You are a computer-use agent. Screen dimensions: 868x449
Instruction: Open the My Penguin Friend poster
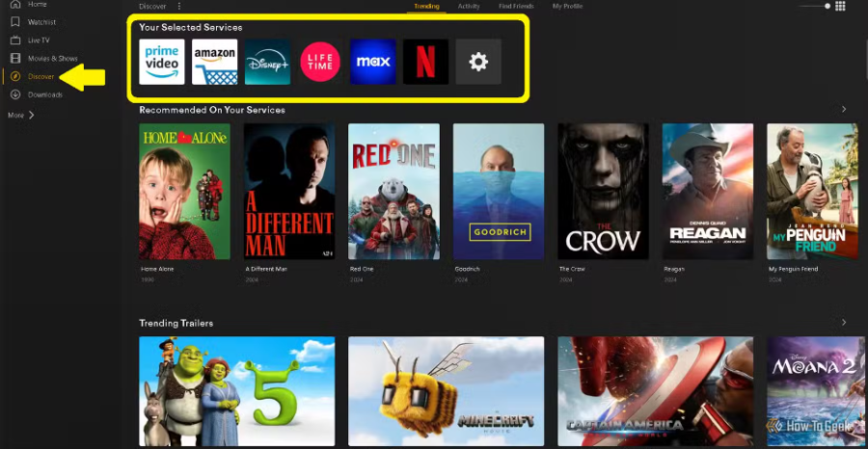812,192
